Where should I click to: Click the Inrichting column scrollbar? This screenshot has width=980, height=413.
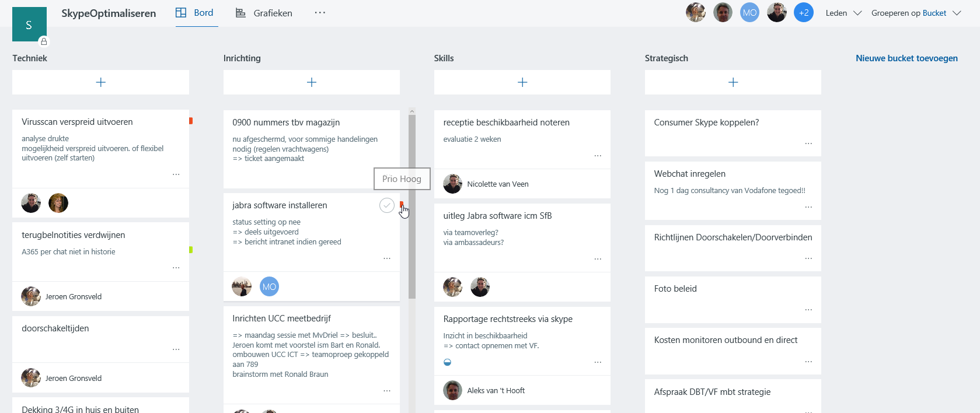412,207
